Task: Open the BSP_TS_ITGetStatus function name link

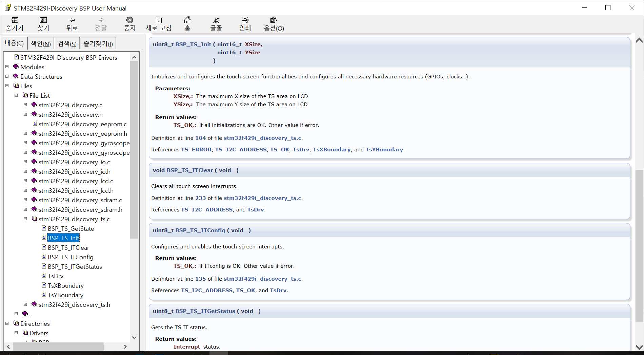Action: (205, 311)
